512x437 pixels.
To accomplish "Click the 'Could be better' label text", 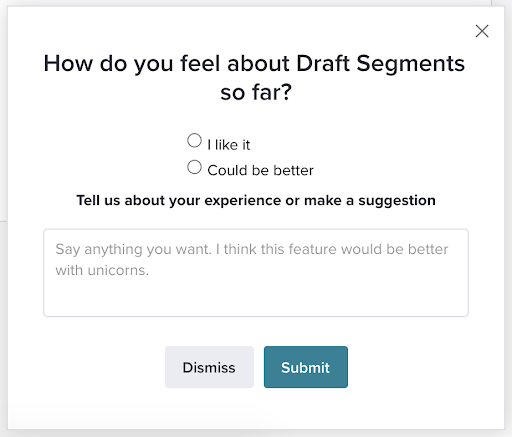I will tap(260, 170).
